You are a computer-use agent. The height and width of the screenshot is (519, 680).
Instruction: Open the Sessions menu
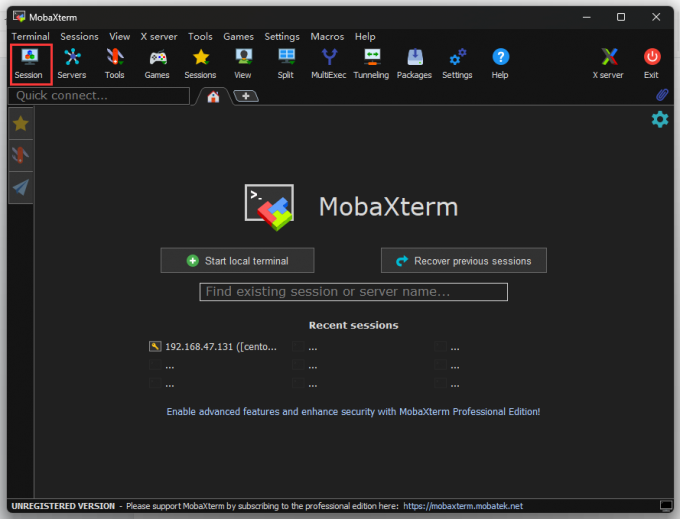(x=79, y=36)
